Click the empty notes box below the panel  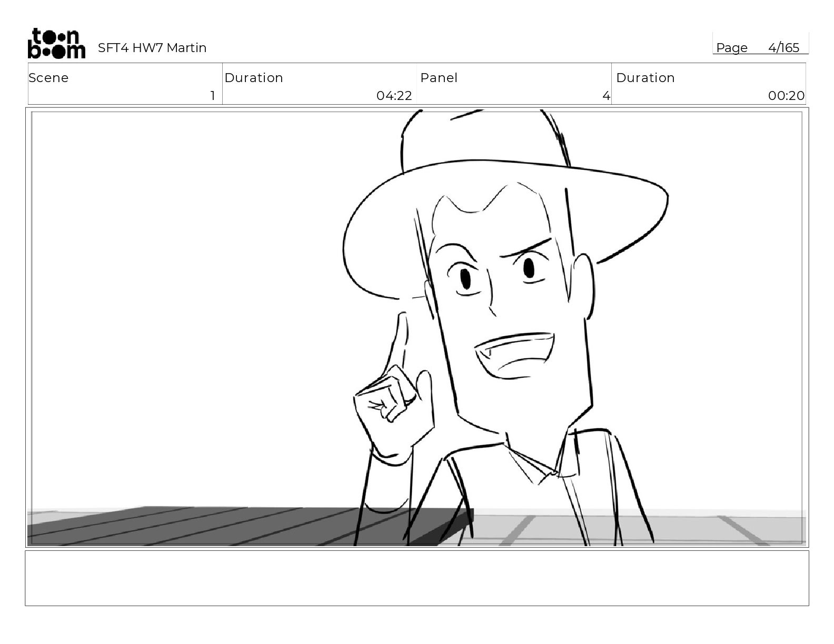[417, 578]
